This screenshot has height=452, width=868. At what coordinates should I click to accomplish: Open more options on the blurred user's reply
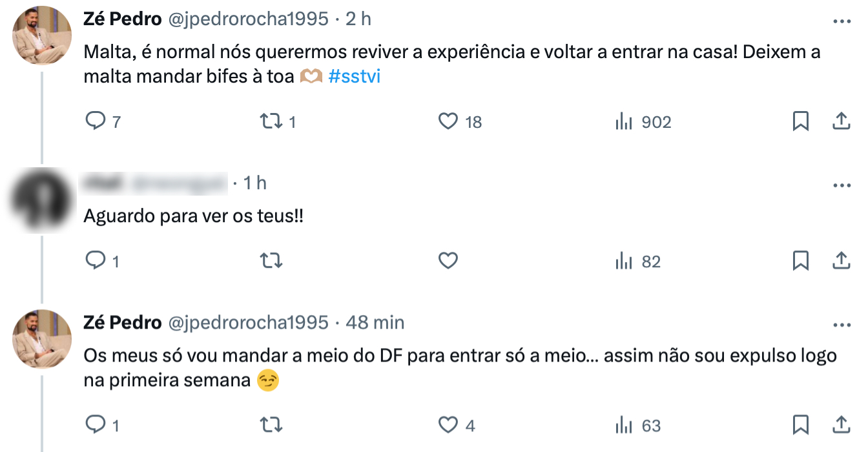pyautogui.click(x=842, y=184)
